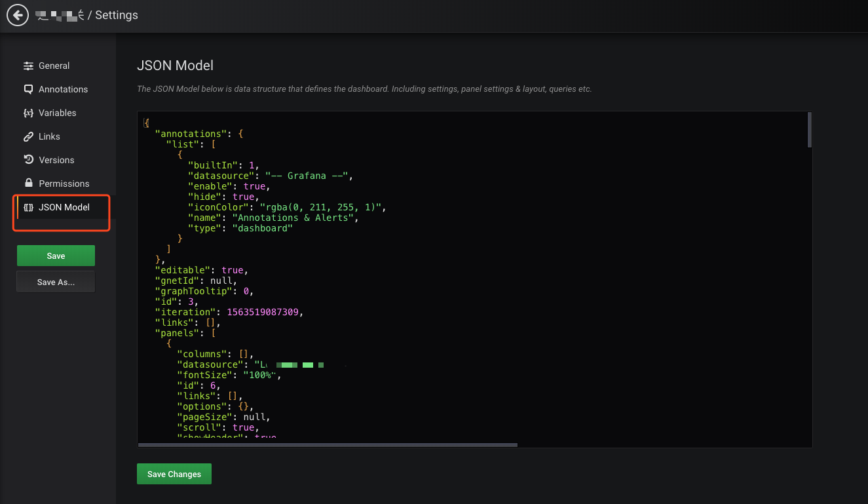Click the "pageSize": null line
868x504 pixels.
point(223,416)
